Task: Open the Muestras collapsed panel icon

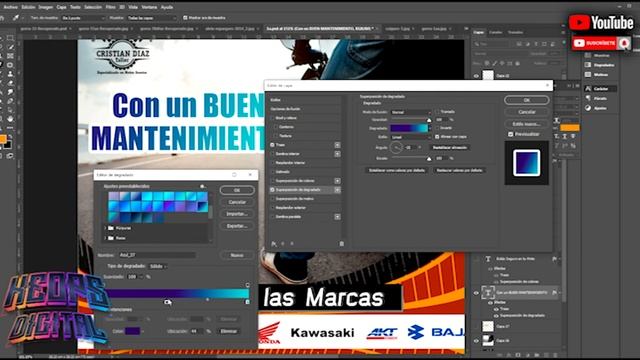Action: pos(588,55)
